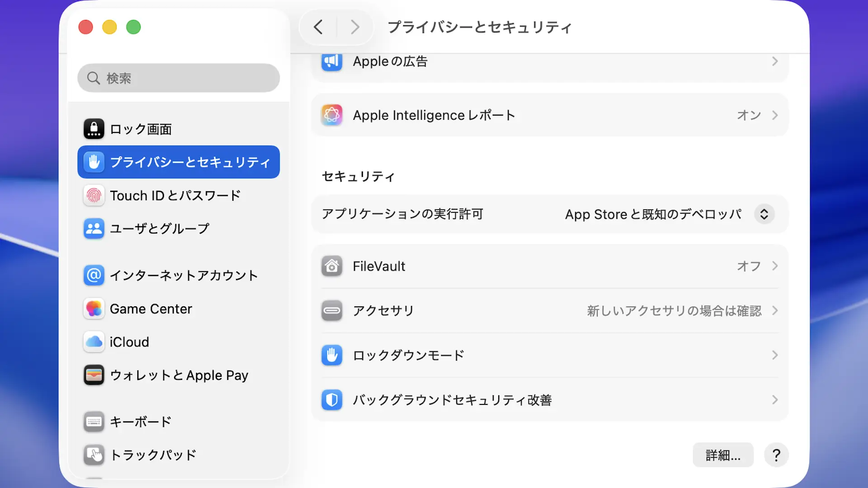The height and width of the screenshot is (488, 868).
Task: Click the iCloud cloud icon
Action: click(94, 342)
